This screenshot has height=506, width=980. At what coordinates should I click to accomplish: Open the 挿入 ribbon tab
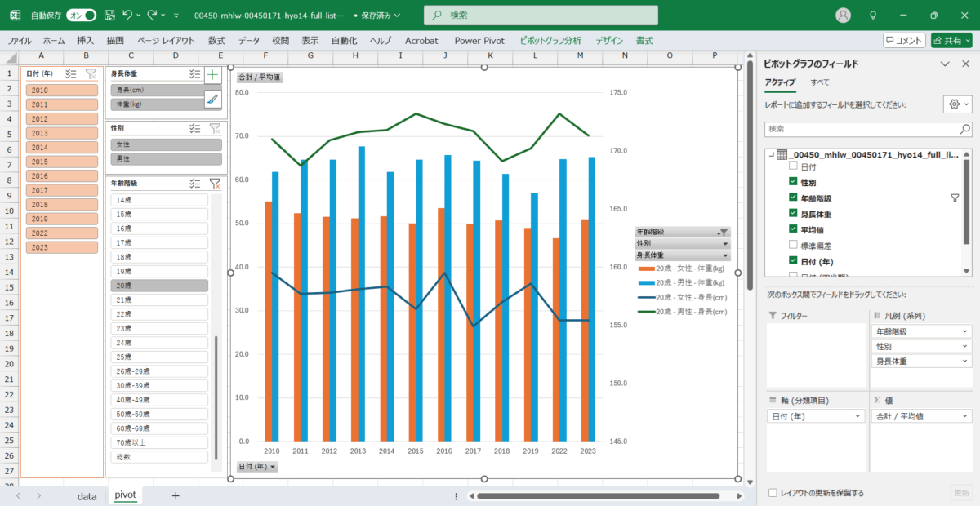click(85, 40)
